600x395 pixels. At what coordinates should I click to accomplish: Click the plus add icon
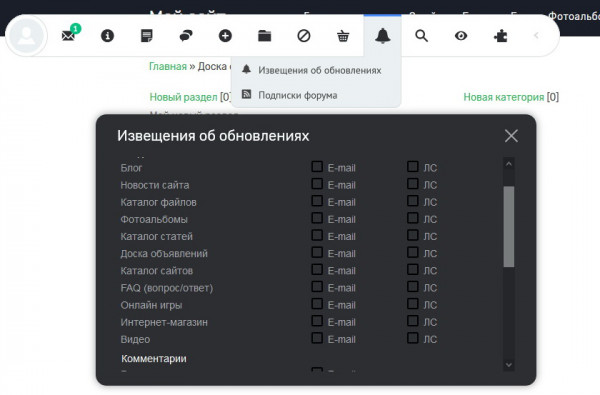pyautogui.click(x=225, y=36)
